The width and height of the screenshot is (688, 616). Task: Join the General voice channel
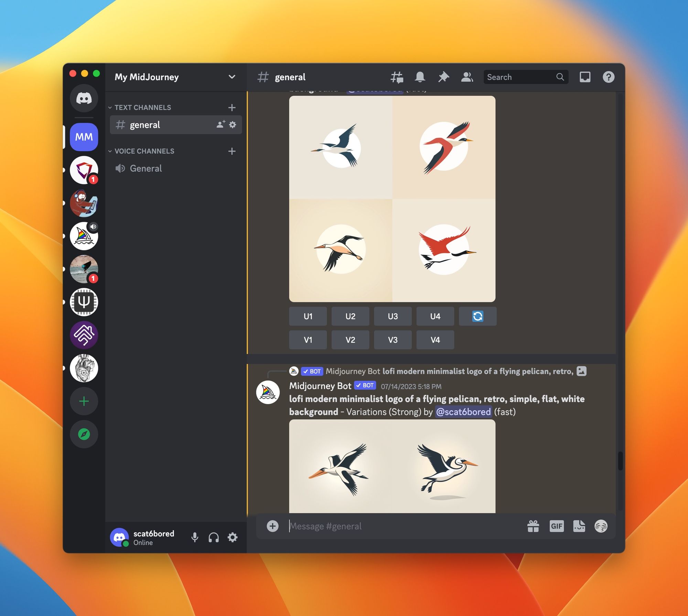(176, 168)
